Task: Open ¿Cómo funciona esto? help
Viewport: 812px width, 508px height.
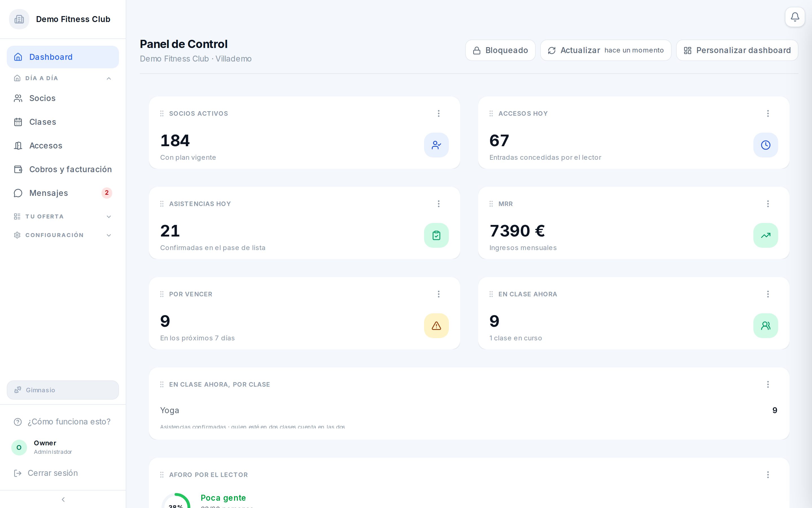Action: pyautogui.click(x=63, y=422)
